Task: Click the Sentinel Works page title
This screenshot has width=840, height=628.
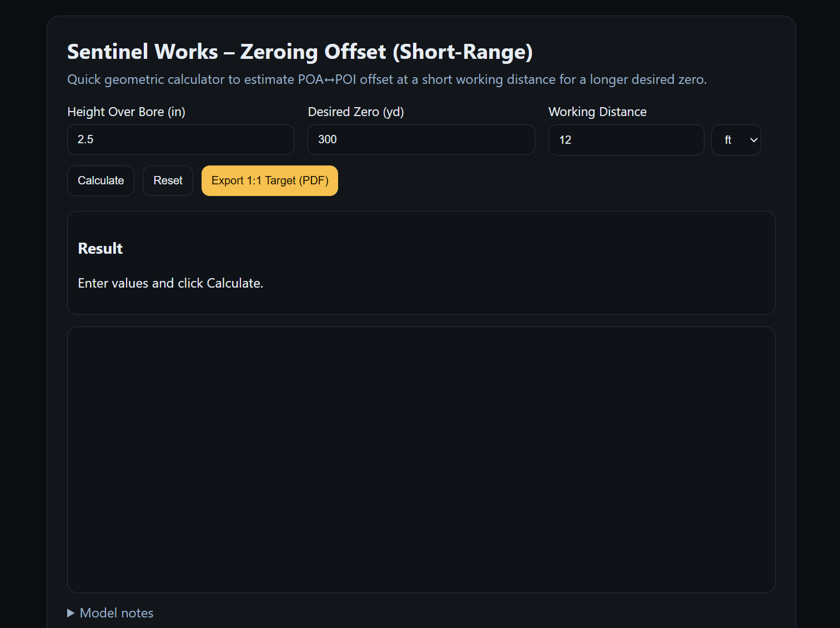Action: coord(300,52)
